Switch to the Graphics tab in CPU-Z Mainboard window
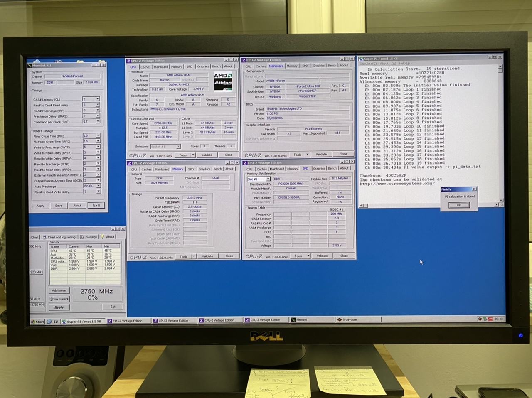The height and width of the screenshot is (398, 532). click(318, 66)
